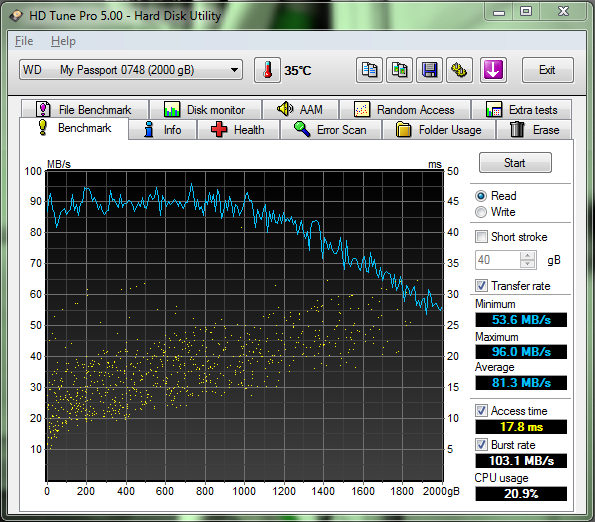
Task: Click the floppy disk save icon
Action: (429, 70)
